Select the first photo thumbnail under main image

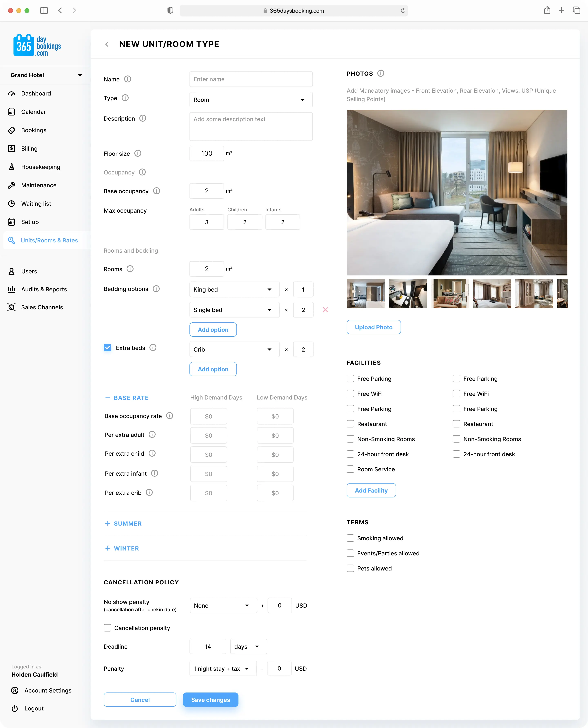[366, 293]
